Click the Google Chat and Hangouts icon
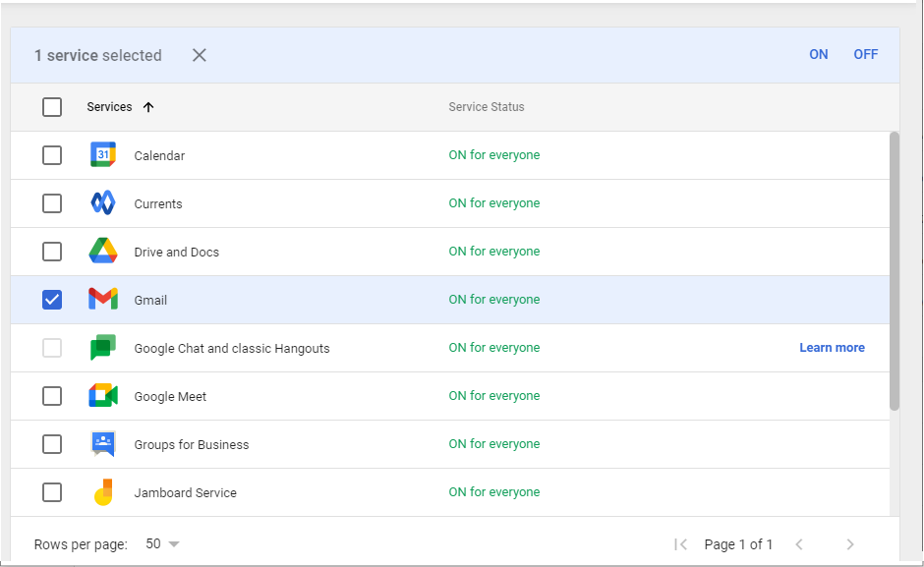The width and height of the screenshot is (924, 567). pos(103,348)
